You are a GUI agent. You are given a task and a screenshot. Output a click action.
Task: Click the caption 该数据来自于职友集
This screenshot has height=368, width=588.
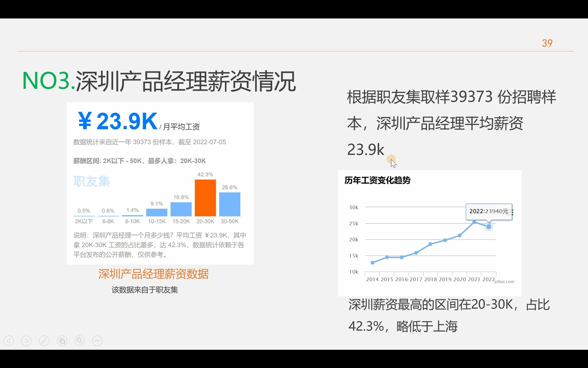coord(145,290)
